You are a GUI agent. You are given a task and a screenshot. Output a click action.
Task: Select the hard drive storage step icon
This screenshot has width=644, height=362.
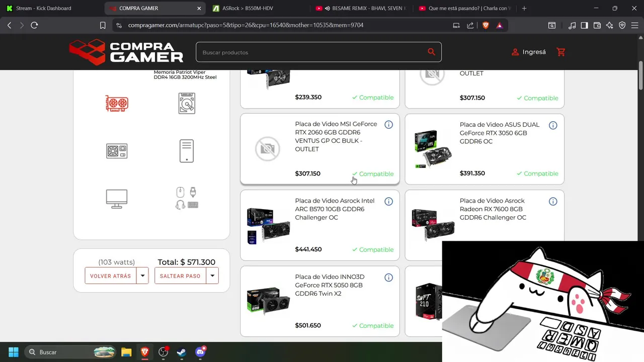pyautogui.click(x=187, y=103)
